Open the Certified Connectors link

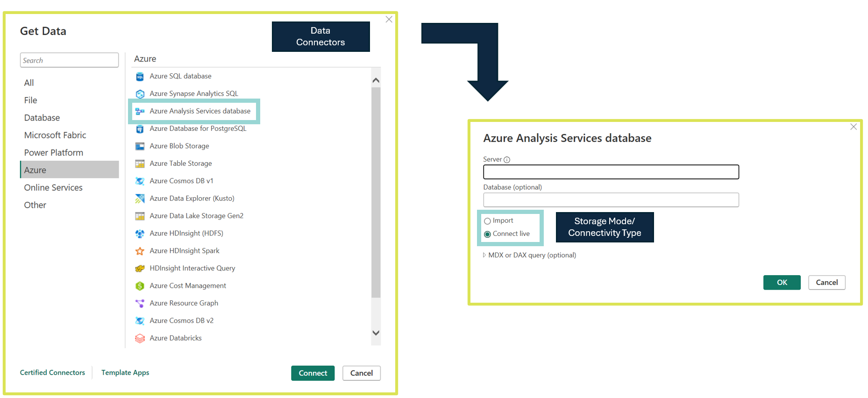[52, 373]
